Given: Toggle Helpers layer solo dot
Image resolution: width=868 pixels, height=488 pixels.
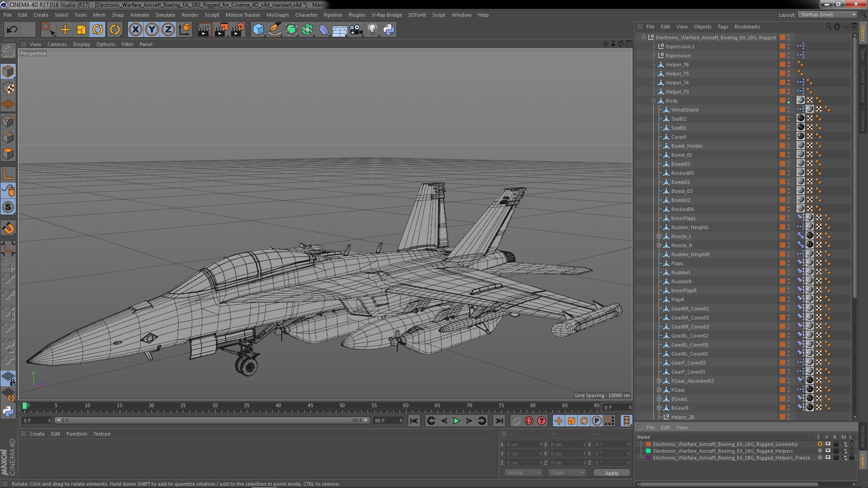Looking at the screenshot, I should (x=820, y=451).
